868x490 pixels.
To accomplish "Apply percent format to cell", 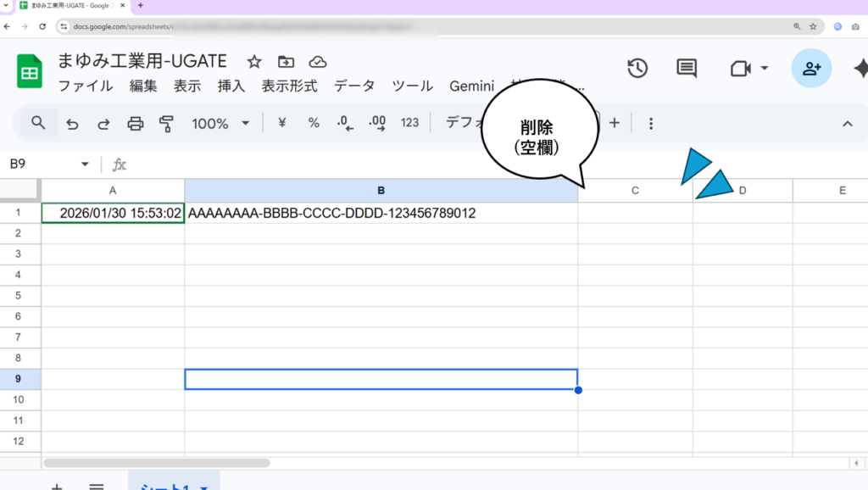I will pyautogui.click(x=314, y=123).
